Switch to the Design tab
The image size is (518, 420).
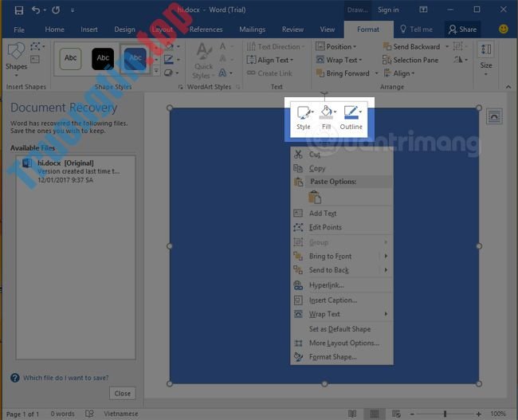tap(124, 29)
